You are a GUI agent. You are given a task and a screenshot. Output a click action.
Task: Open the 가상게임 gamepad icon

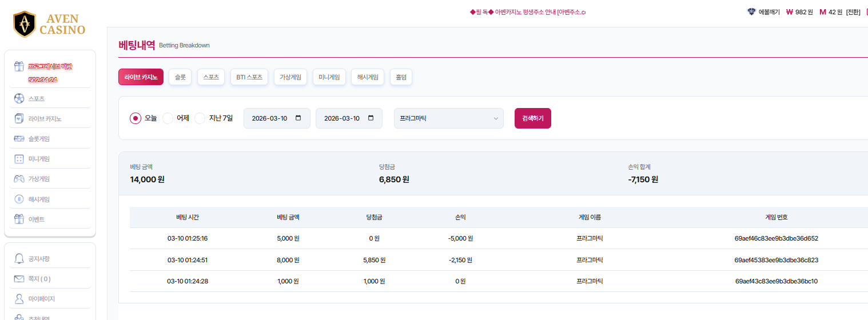[19, 179]
